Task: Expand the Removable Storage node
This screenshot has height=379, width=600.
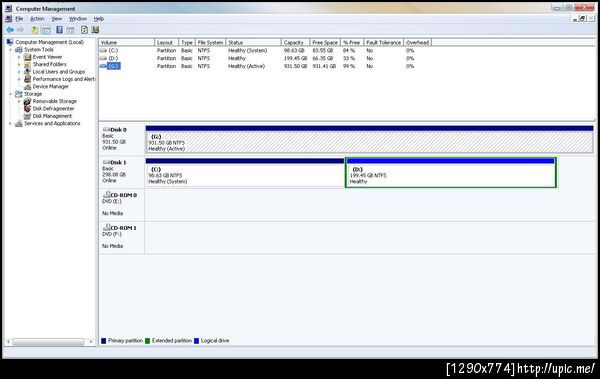Action: (19, 101)
